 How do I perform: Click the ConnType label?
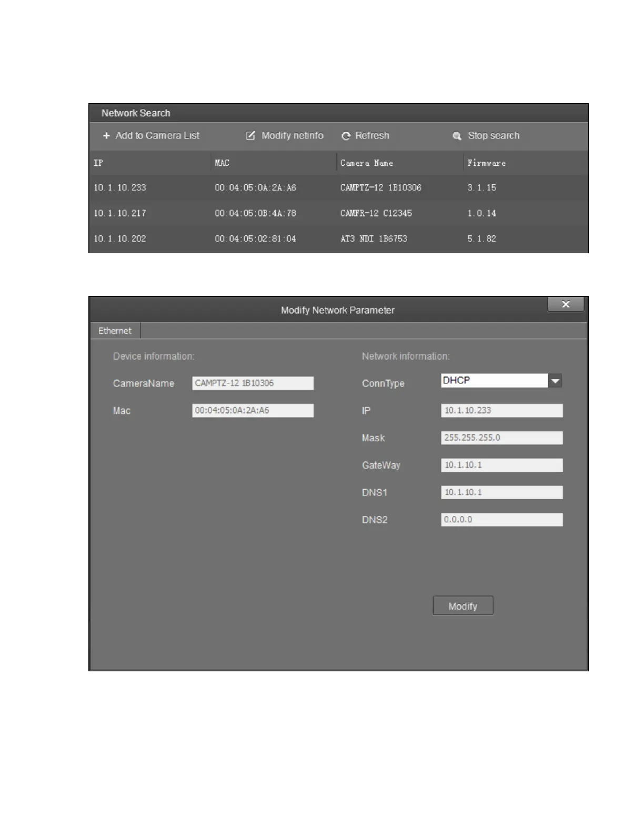point(383,384)
